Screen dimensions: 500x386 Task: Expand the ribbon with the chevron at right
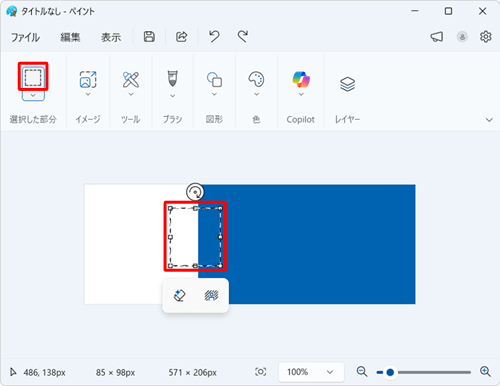point(489,120)
